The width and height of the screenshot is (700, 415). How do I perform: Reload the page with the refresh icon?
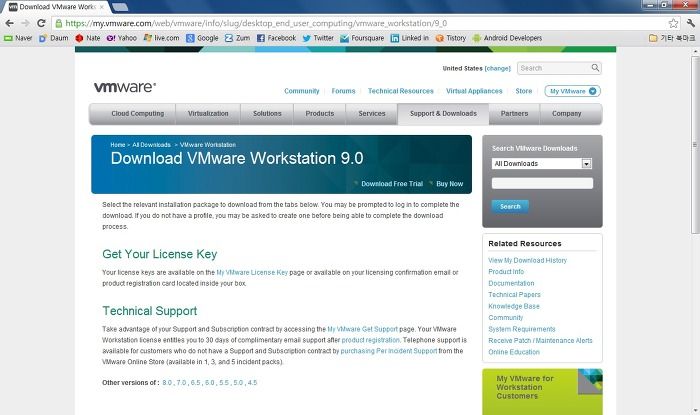tap(42, 23)
